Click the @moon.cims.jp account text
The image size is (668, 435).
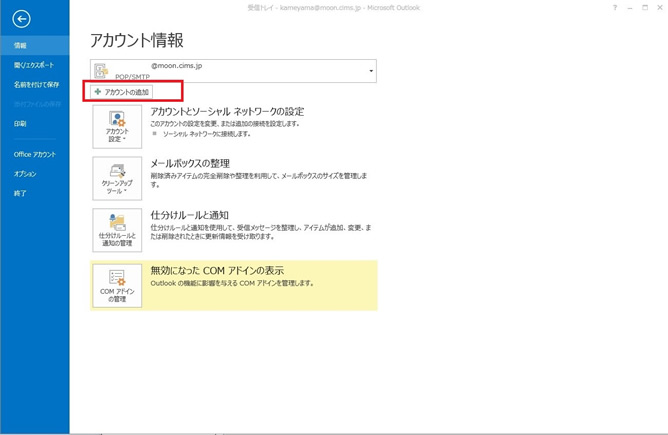point(176,66)
